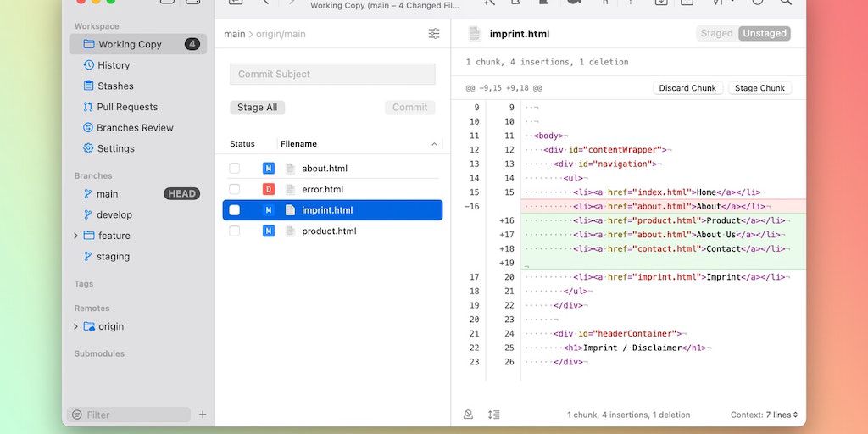Check the staging box for about.html
868x434 pixels.
pos(235,169)
